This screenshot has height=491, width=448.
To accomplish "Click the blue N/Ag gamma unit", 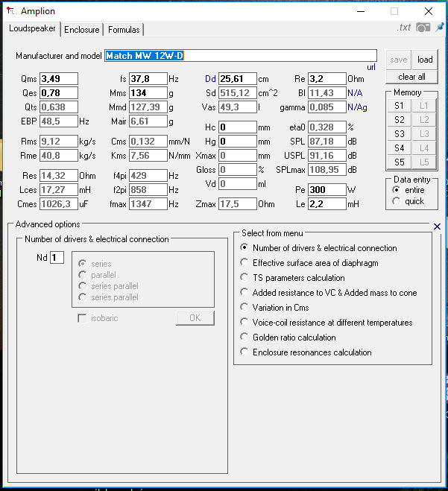I will [357, 107].
